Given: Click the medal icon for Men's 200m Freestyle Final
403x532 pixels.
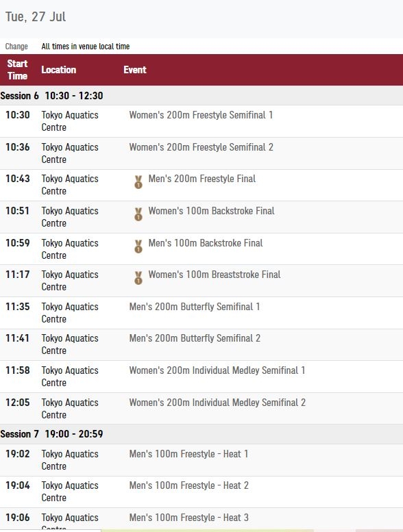Looking at the screenshot, I should (x=138, y=182).
